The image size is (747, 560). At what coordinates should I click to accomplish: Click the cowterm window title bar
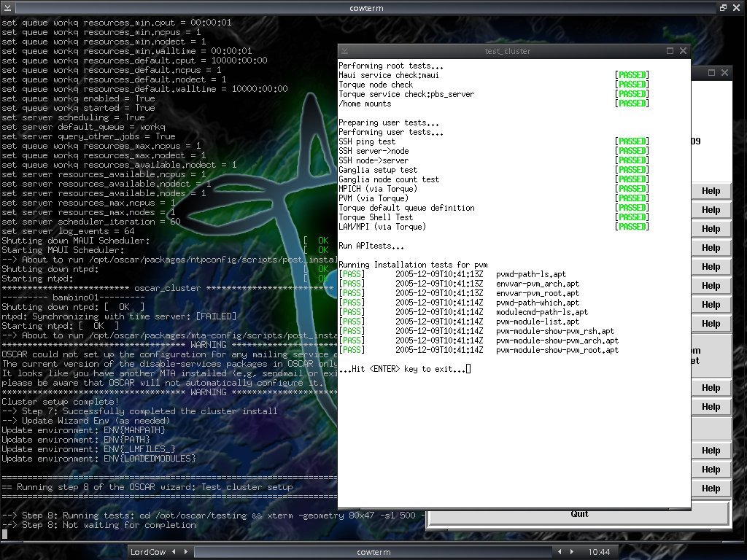[x=366, y=8]
